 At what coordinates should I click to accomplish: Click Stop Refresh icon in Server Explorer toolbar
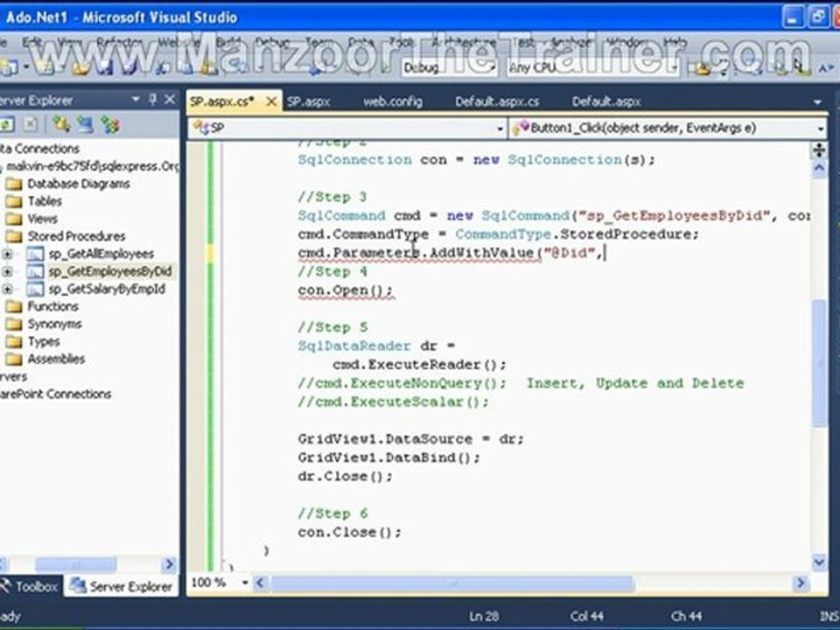[31, 125]
